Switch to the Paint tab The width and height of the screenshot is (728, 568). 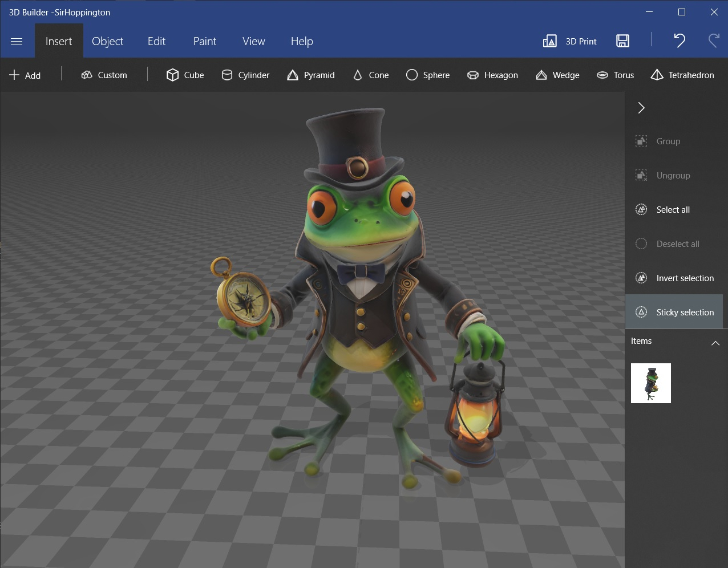pos(204,41)
